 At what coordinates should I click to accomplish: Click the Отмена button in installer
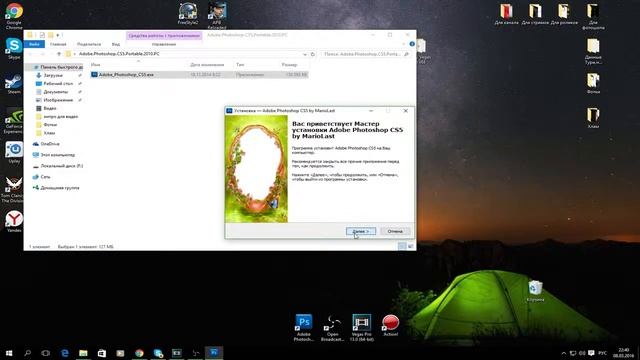tap(395, 231)
